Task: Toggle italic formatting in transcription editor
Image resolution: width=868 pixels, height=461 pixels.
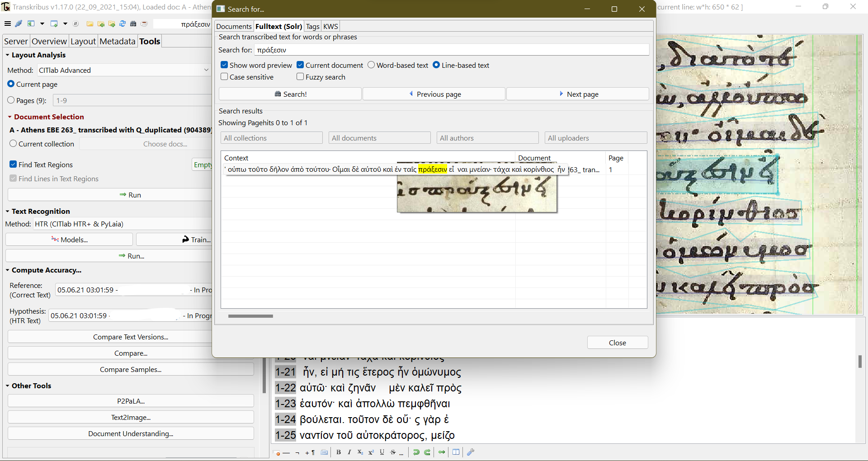Action: tap(349, 452)
